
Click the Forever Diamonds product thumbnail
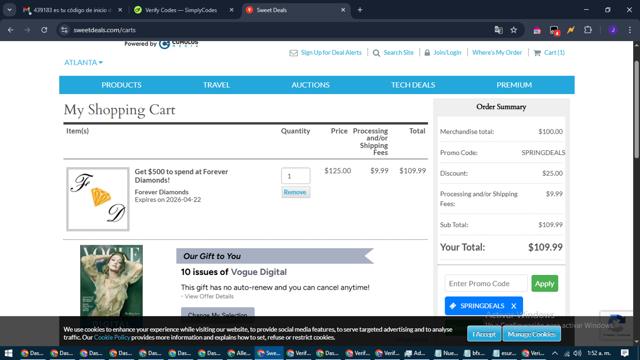pyautogui.click(x=98, y=199)
